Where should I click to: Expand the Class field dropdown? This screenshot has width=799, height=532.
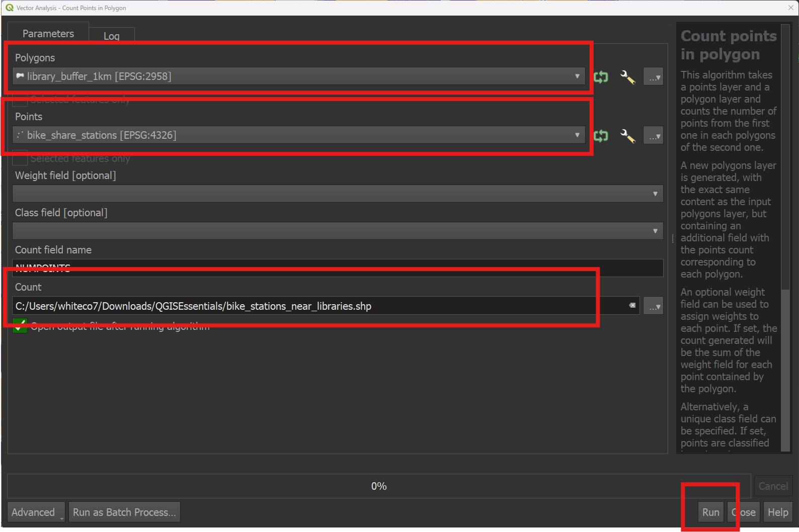pos(338,231)
